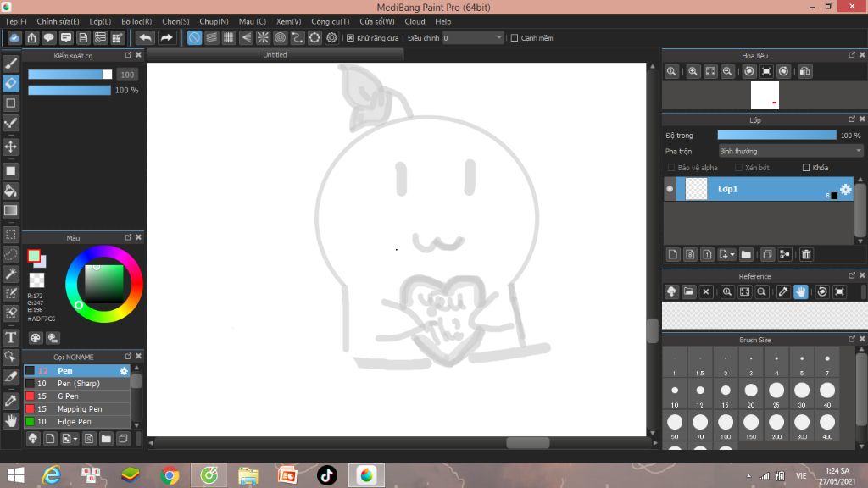The image size is (868, 488).
Task: Select the Eyedropper tool
Action: click(x=10, y=401)
